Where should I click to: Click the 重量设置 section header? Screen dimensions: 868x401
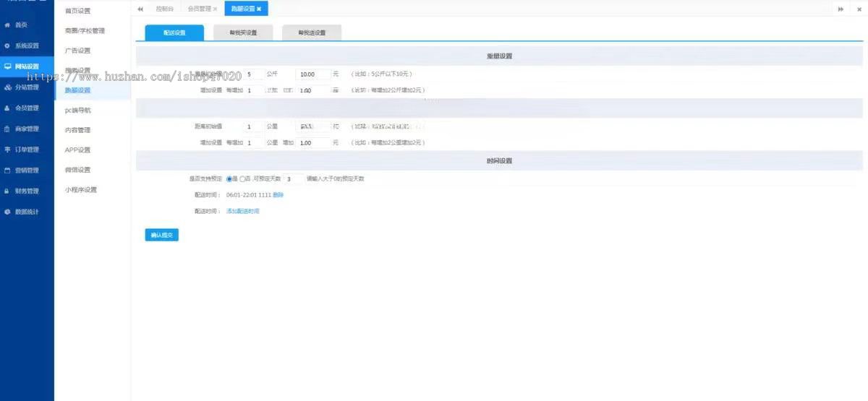500,56
